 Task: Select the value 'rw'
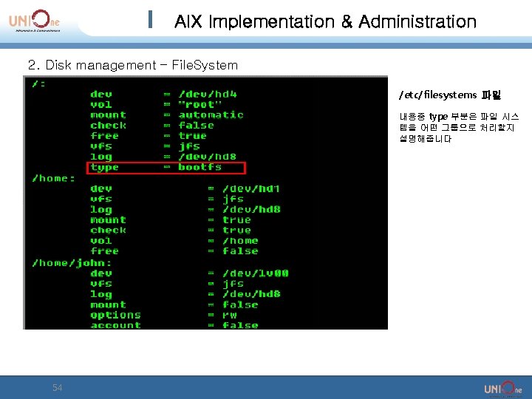229,316
